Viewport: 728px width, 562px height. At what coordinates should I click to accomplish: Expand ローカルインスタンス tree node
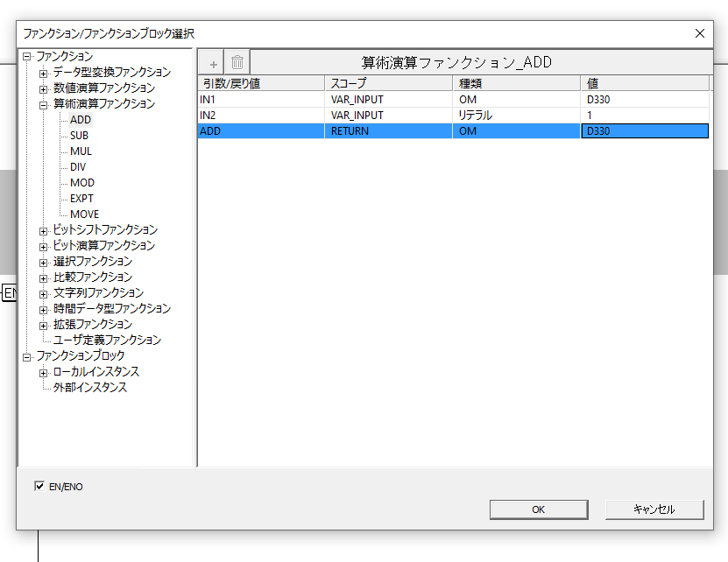(43, 372)
